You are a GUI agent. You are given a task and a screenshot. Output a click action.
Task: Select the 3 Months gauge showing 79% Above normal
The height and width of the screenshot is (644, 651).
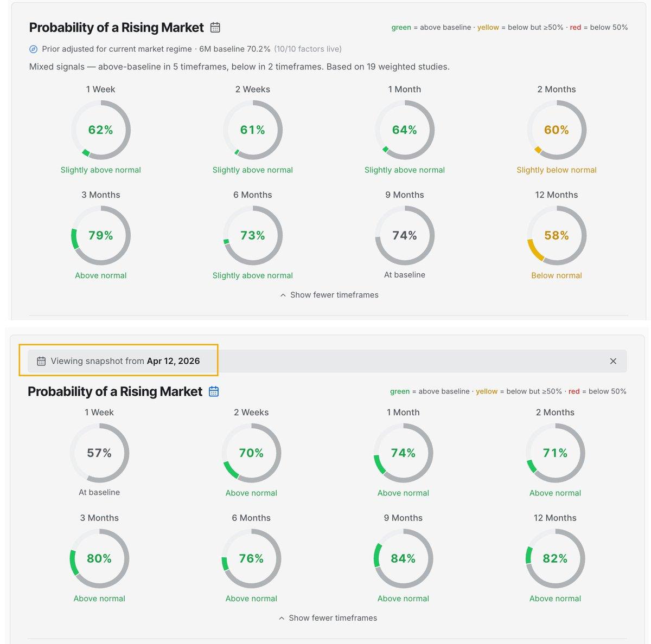click(100, 235)
